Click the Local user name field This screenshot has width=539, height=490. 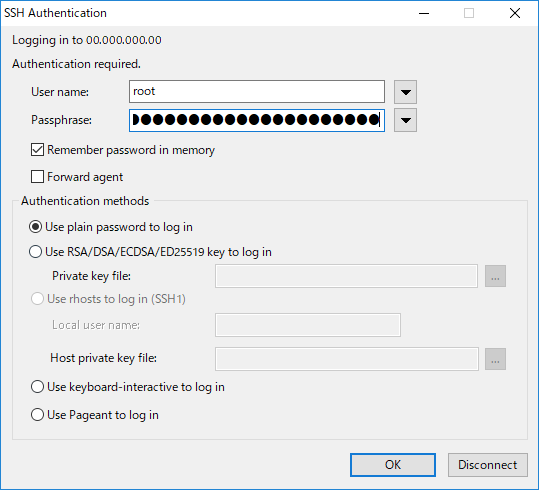[308, 325]
